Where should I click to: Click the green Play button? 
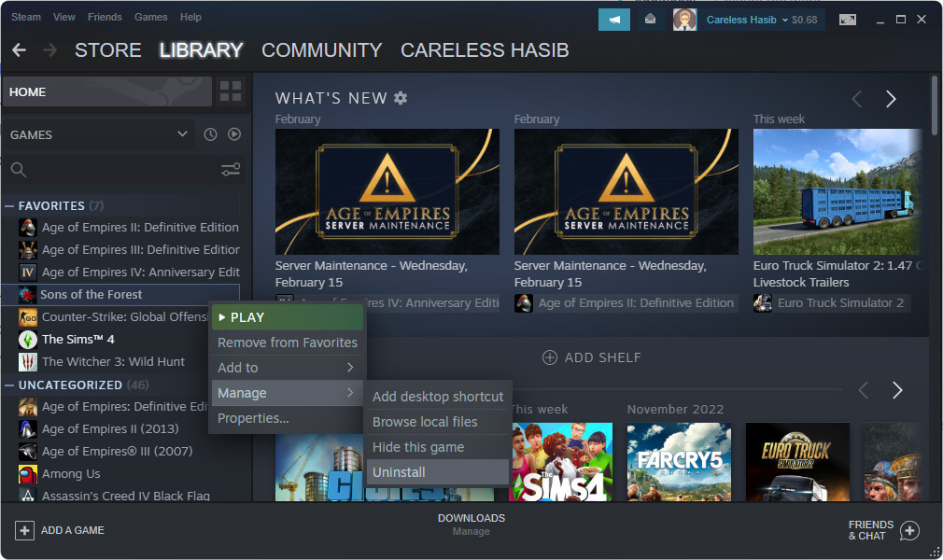[288, 317]
